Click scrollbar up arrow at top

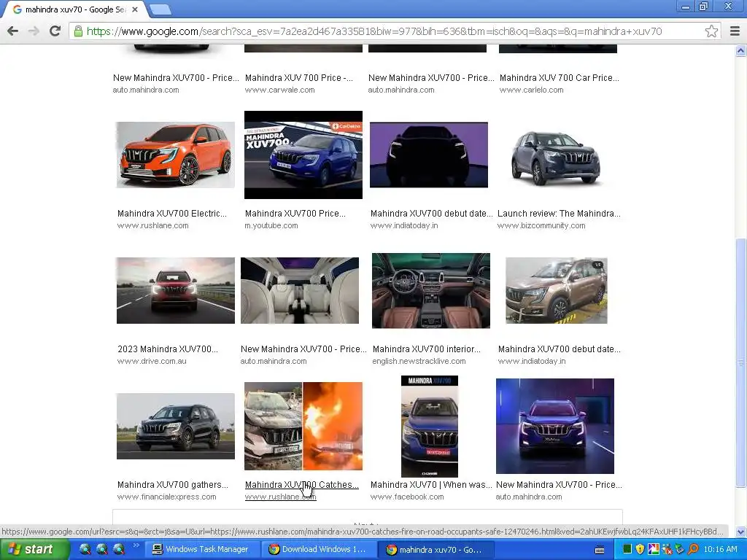point(740,50)
